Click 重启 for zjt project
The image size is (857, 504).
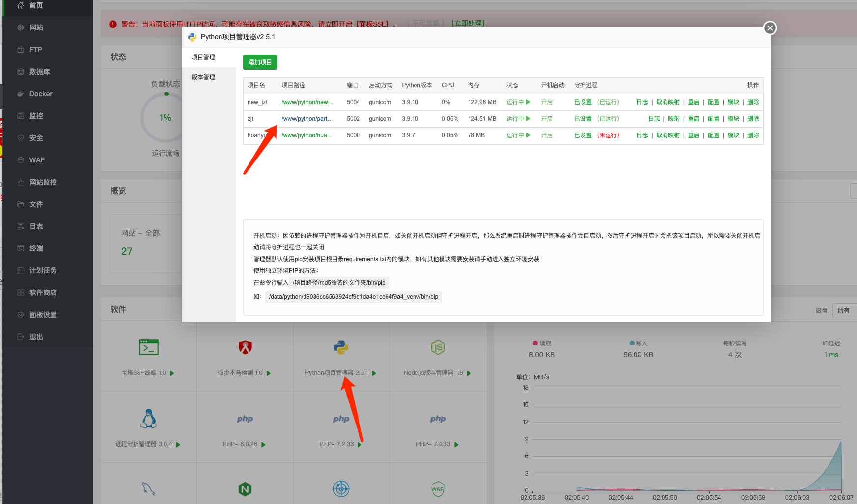(x=693, y=119)
